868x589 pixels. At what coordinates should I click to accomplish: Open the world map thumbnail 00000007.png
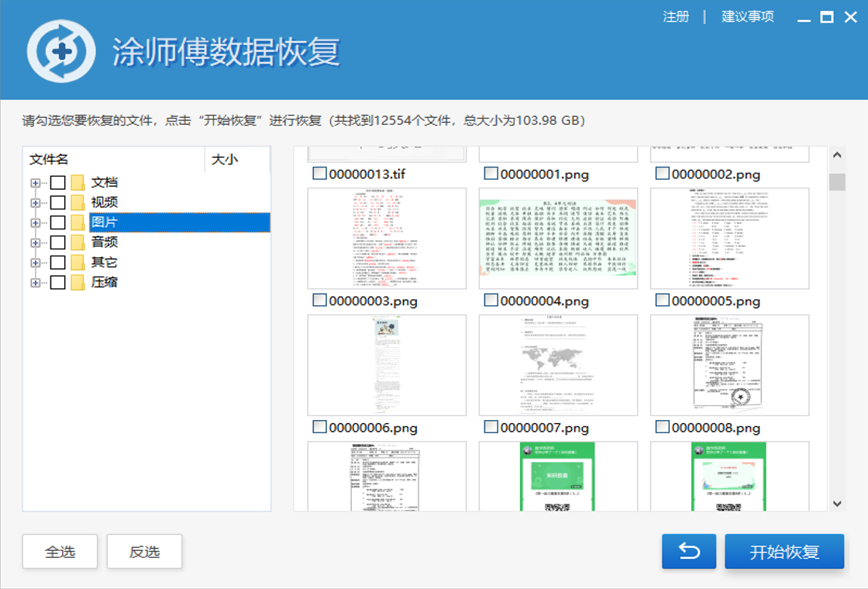pos(558,365)
